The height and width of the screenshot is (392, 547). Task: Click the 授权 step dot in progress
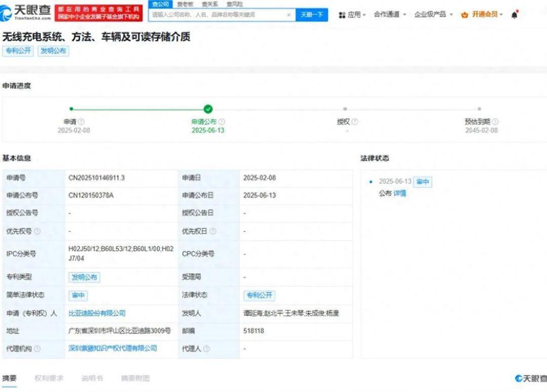(x=345, y=109)
